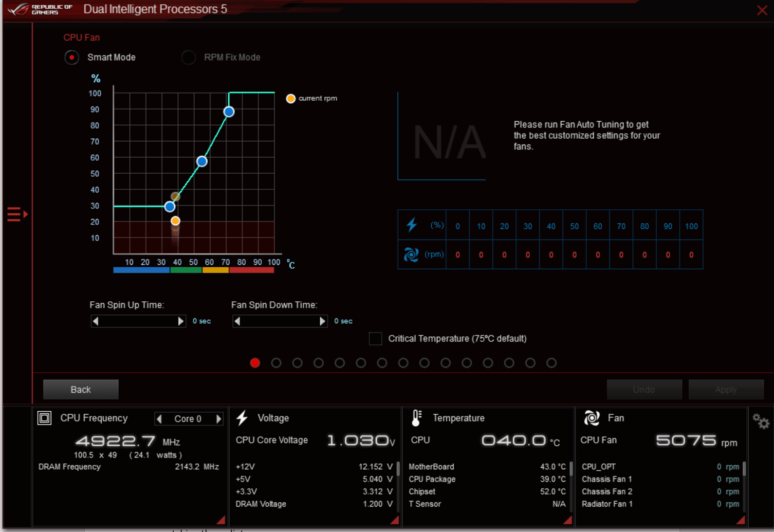The image size is (774, 532).
Task: Click the Temperature panel scrollbar
Action: tap(571, 469)
